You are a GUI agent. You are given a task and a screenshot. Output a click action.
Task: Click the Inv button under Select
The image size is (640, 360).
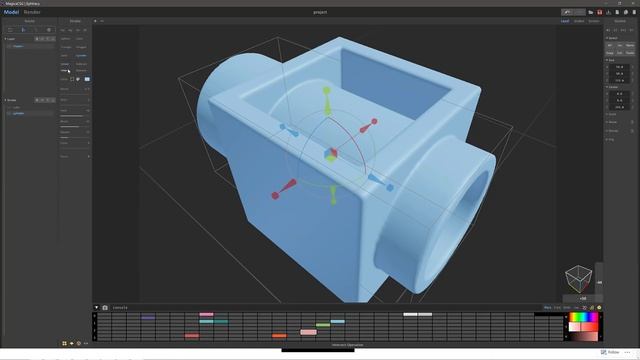(x=620, y=45)
